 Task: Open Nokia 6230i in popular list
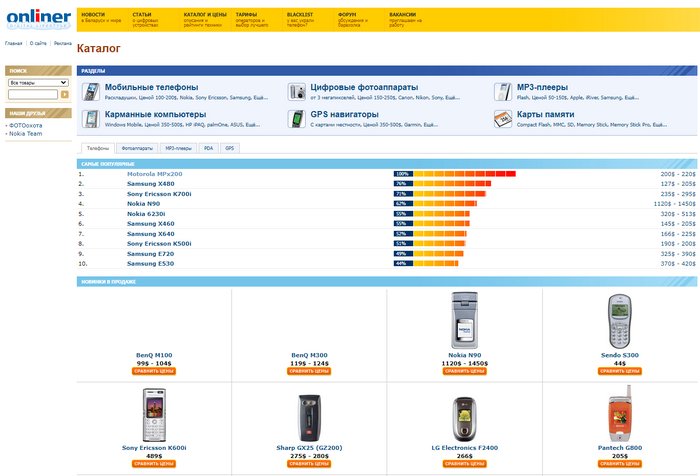click(146, 214)
